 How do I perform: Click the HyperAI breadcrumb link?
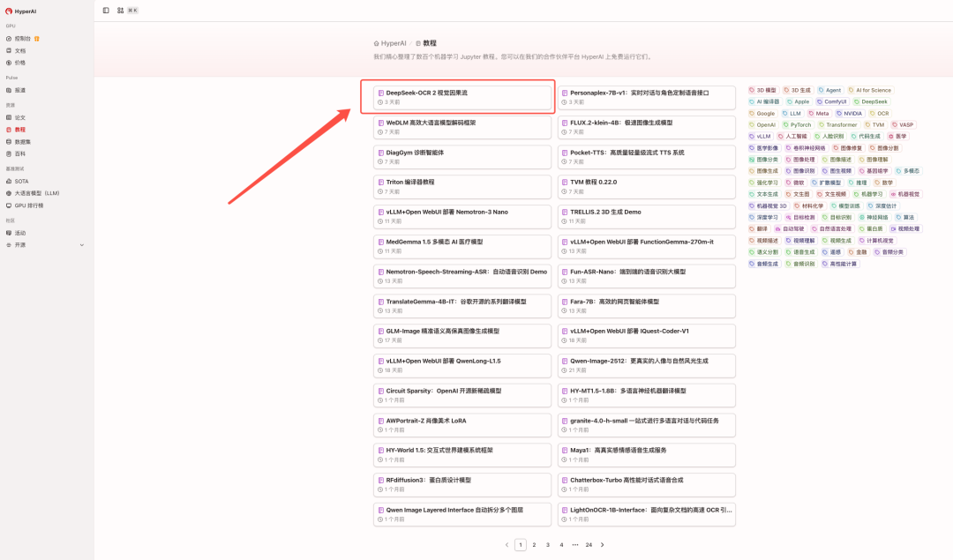pyautogui.click(x=394, y=43)
